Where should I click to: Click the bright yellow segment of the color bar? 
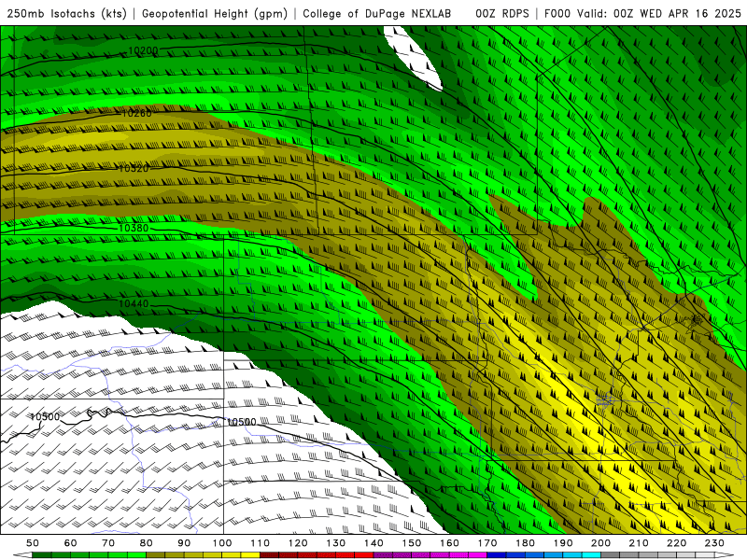tap(250, 555)
